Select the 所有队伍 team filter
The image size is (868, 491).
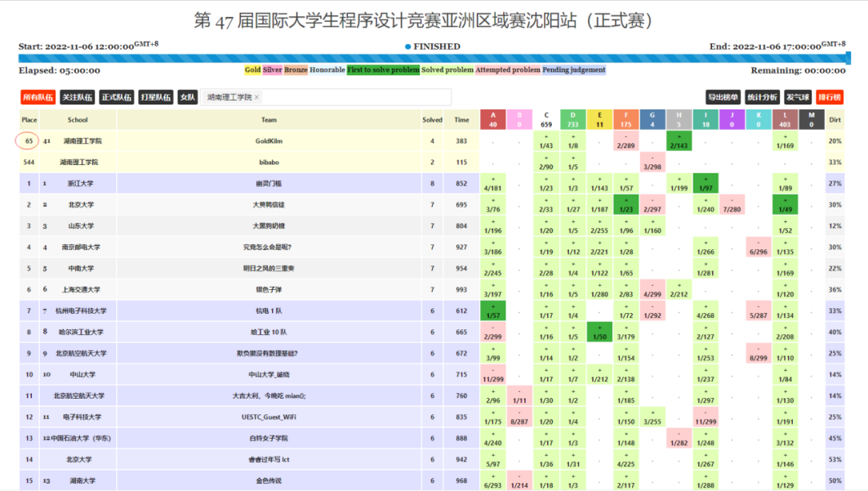[38, 97]
